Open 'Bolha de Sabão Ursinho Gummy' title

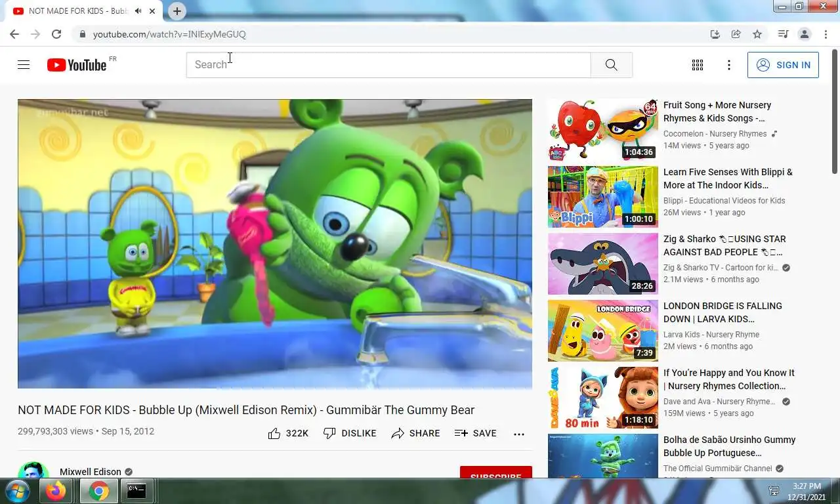(x=729, y=446)
